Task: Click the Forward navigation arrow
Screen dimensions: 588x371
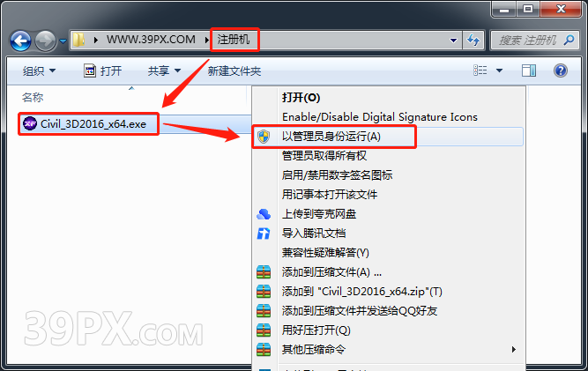Action: coord(45,41)
